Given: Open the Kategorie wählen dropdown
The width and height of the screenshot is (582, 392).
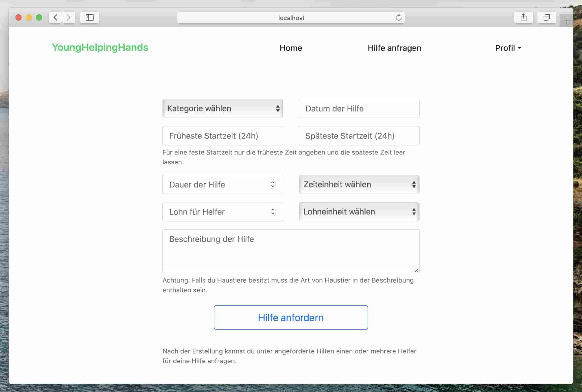Looking at the screenshot, I should click(223, 108).
